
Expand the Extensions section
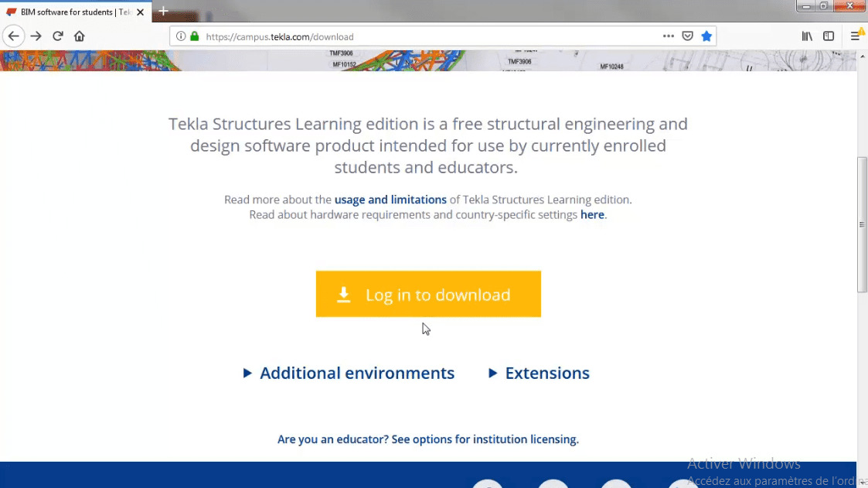[540, 374]
